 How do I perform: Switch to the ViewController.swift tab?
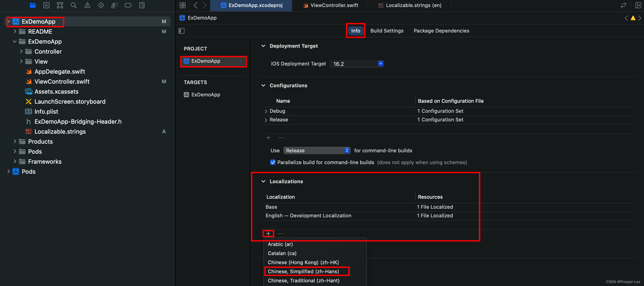330,5
